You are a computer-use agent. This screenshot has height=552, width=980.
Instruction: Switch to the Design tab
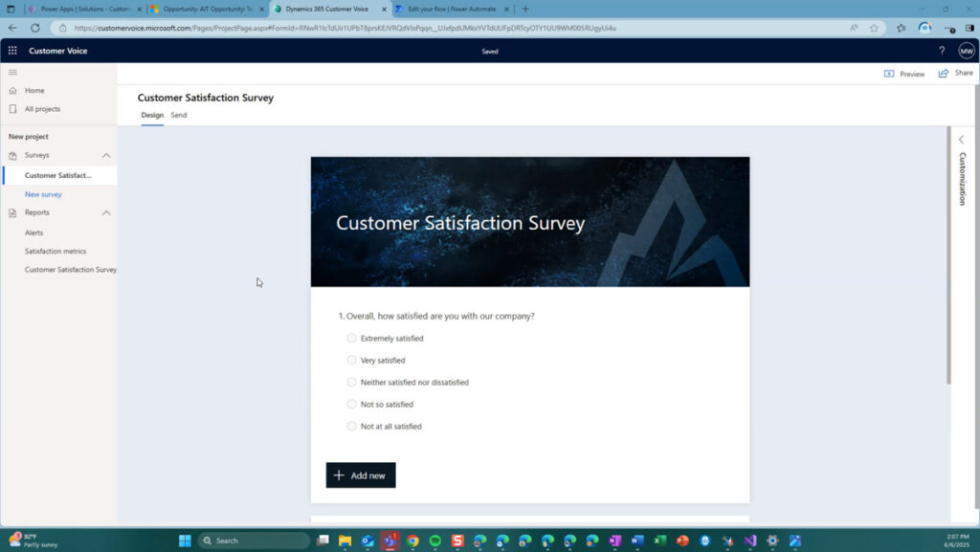(152, 116)
